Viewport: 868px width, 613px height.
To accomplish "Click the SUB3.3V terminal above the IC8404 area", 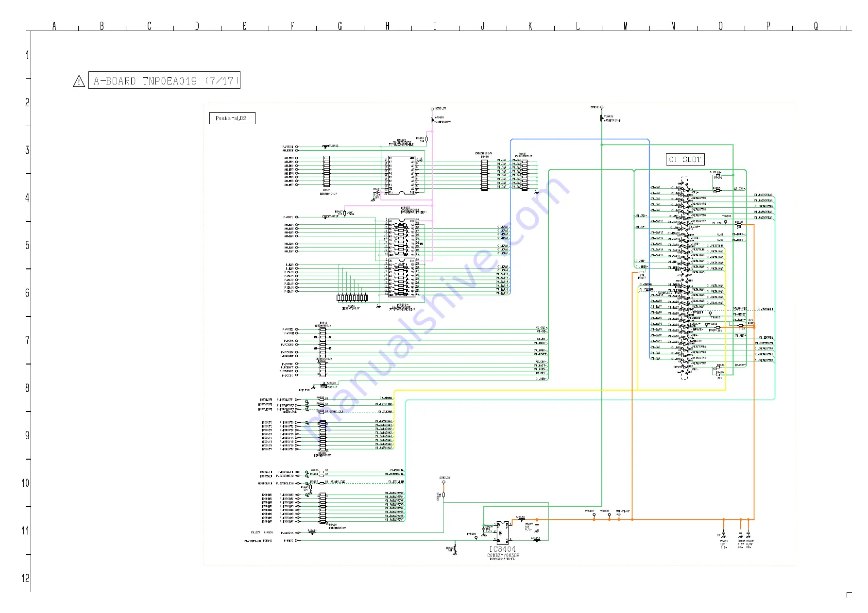I will pyautogui.click(x=443, y=482).
